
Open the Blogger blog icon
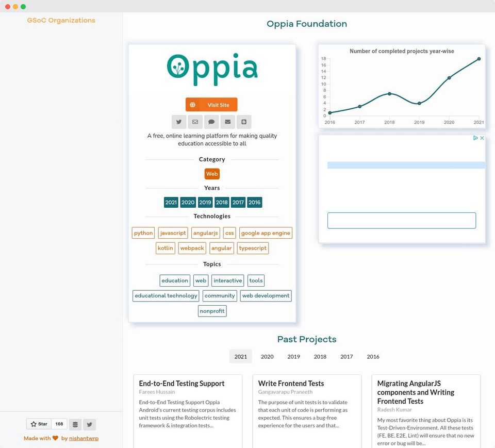[x=244, y=122]
